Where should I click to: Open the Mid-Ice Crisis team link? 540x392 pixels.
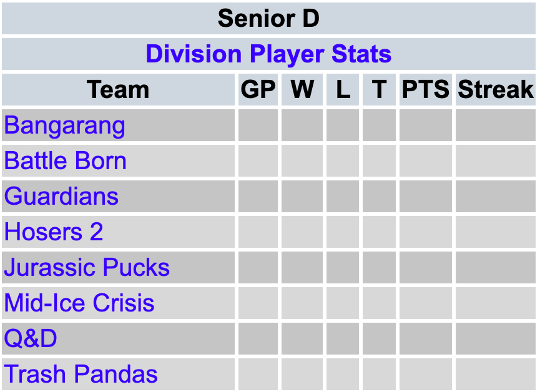point(79,303)
